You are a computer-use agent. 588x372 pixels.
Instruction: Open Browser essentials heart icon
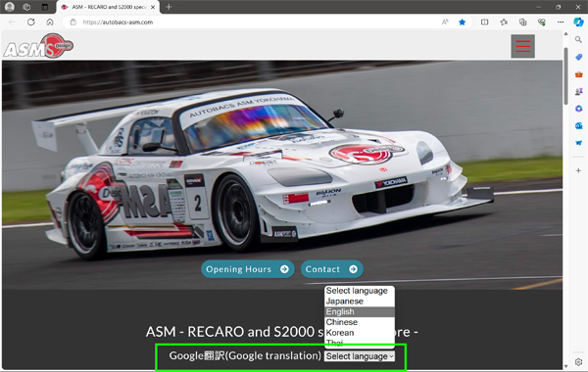coord(542,23)
